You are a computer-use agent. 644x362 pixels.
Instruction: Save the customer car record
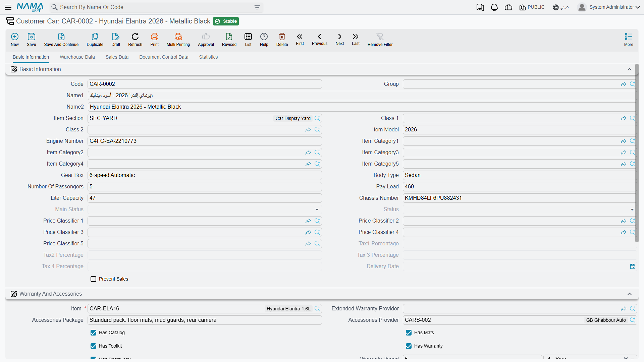coord(32,40)
